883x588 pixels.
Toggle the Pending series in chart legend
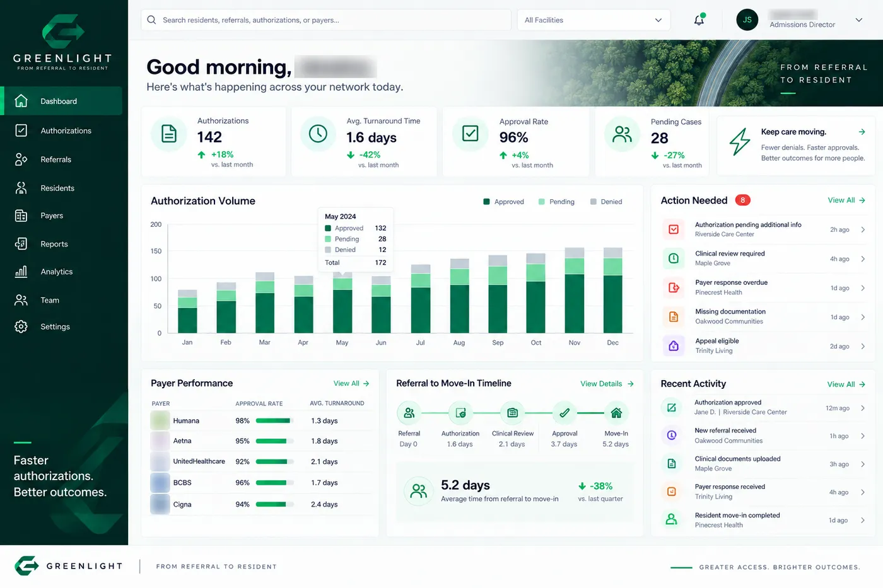(556, 202)
